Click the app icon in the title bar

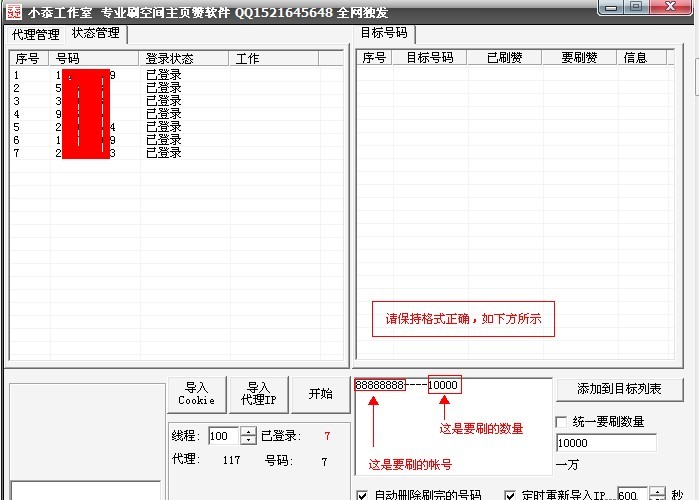point(13,12)
